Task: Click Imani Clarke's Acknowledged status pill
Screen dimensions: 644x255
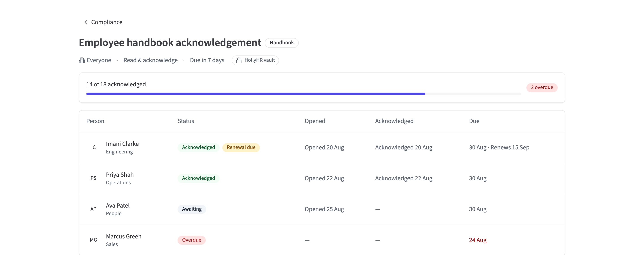Action: [199, 147]
